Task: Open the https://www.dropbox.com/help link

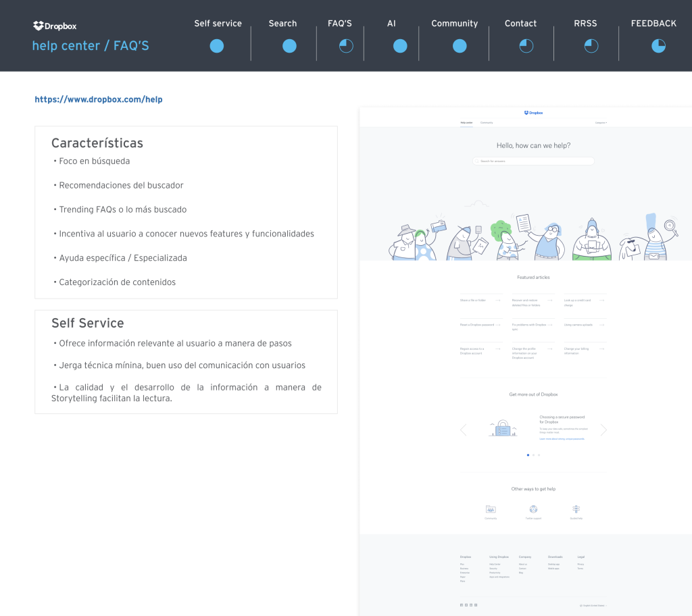Action: click(99, 99)
